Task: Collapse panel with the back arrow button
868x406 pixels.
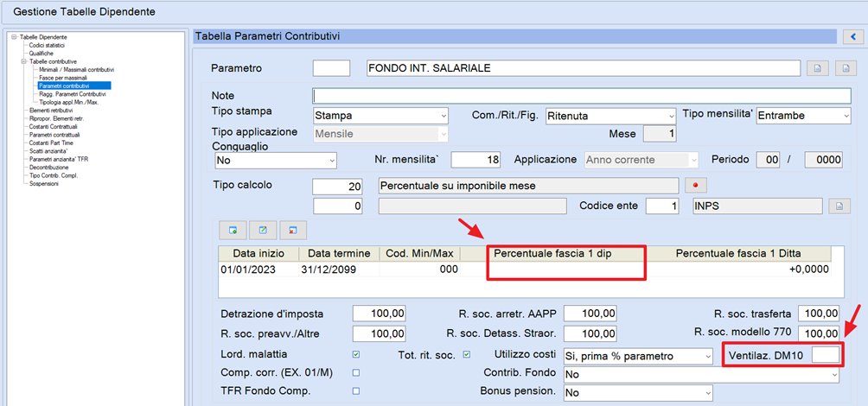Action: 853,37
